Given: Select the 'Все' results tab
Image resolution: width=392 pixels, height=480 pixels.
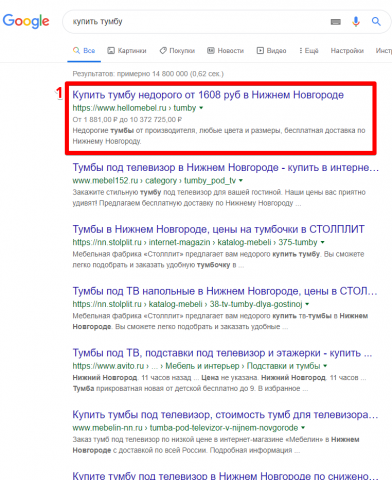Looking at the screenshot, I should (84, 51).
